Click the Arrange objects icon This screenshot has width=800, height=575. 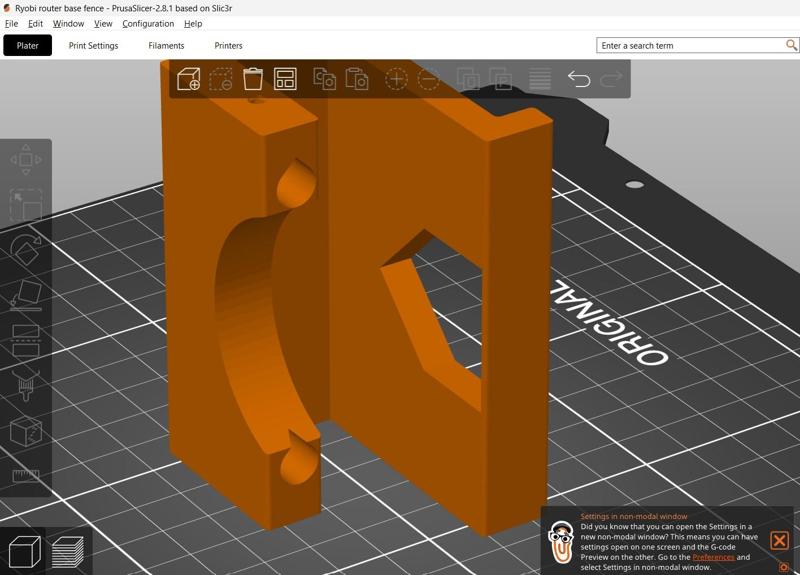point(285,79)
